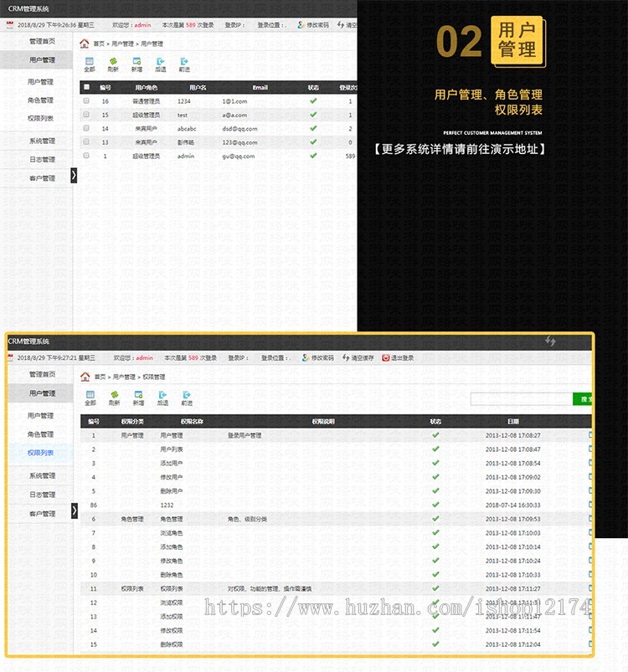Click 新增 add icon in lower permissions window toolbar
The height and width of the screenshot is (672, 628).
click(x=138, y=395)
